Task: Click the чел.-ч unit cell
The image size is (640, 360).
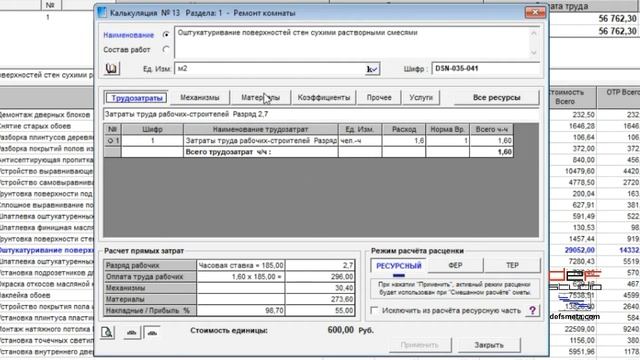Action: [360, 141]
